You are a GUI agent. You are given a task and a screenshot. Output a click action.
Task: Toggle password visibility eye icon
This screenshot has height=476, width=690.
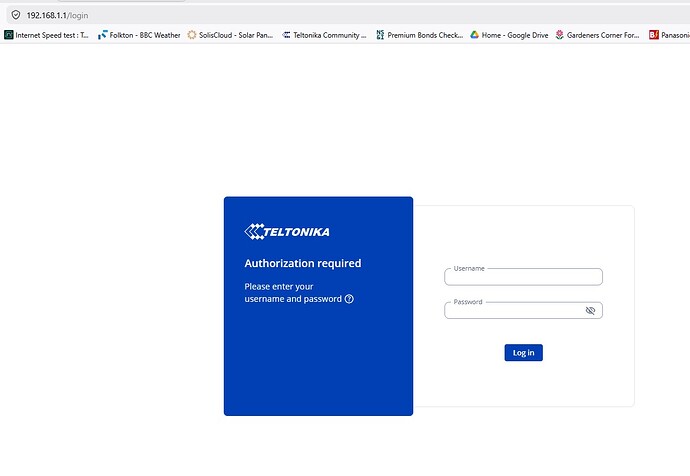pyautogui.click(x=590, y=311)
